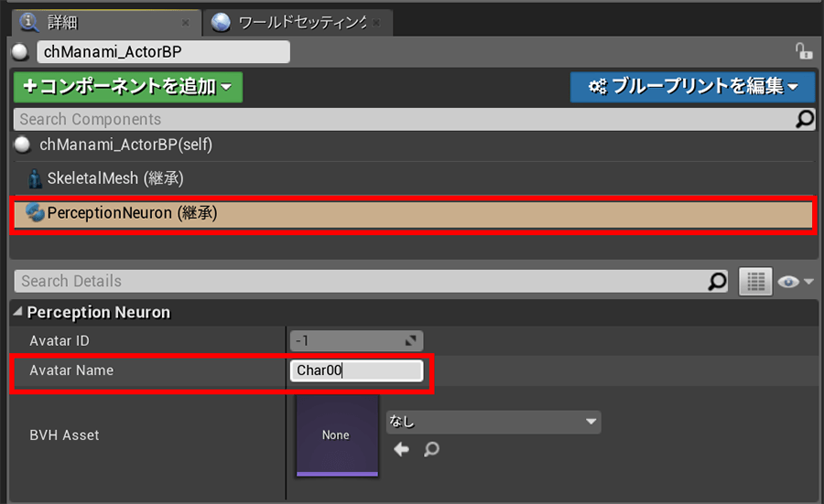Switch to the 詳細 tab
Image resolution: width=824 pixels, height=504 pixels.
coord(107,23)
